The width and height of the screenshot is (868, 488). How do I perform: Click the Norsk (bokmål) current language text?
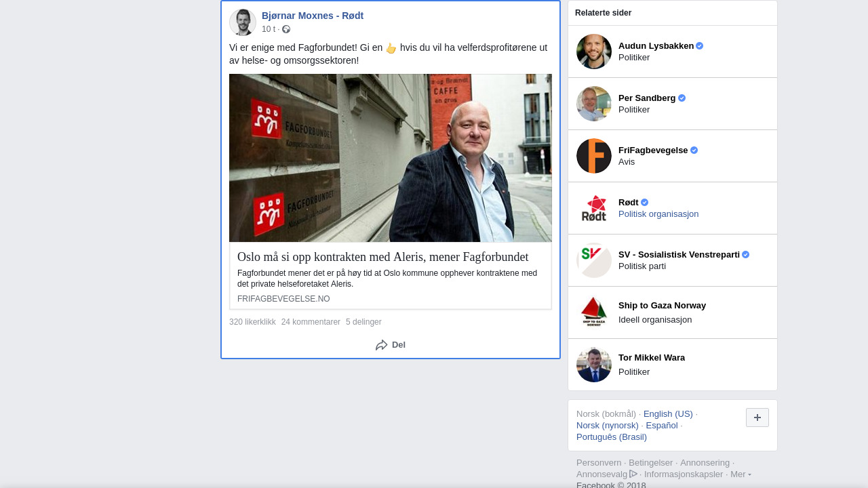point(606,414)
